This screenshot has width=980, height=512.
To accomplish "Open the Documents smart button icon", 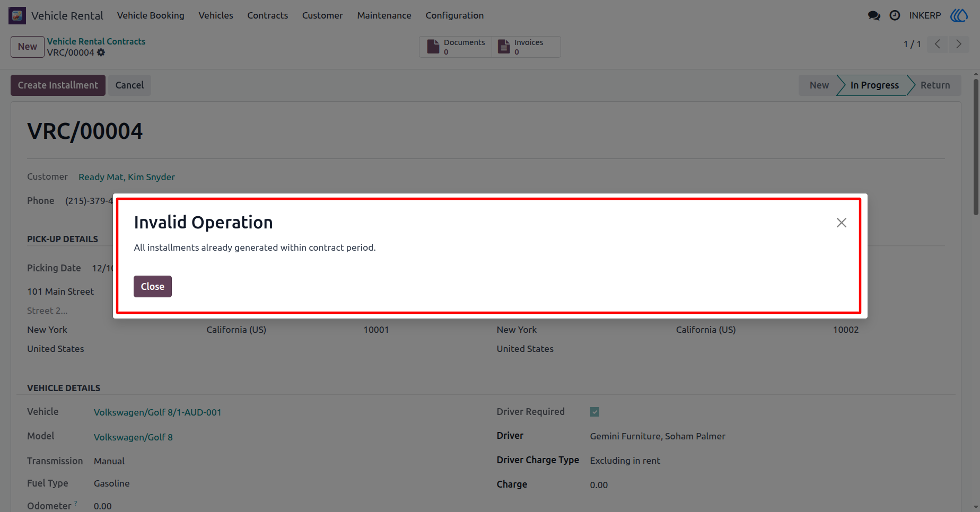I will 433,47.
